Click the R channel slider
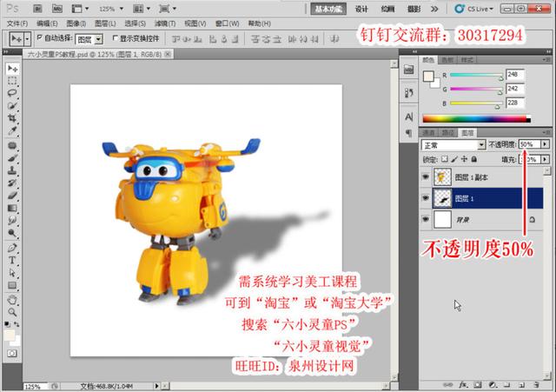 click(x=476, y=75)
